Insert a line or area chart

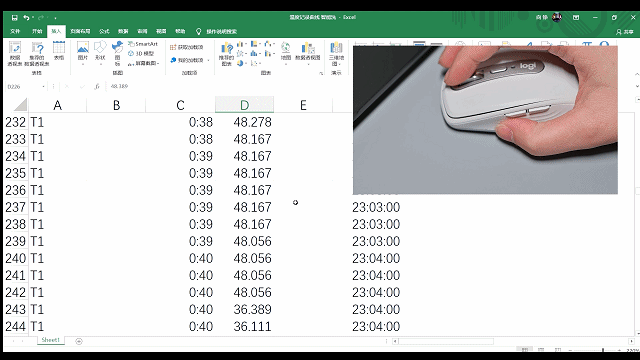click(x=241, y=53)
